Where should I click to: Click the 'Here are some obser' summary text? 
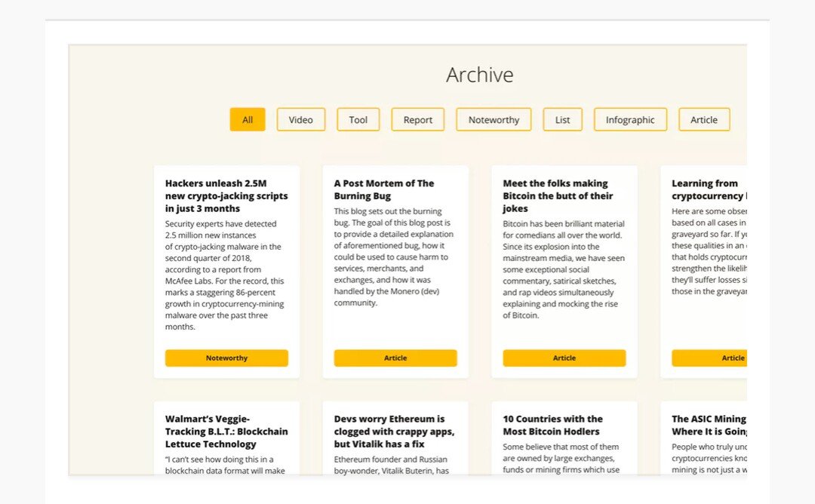(709, 251)
